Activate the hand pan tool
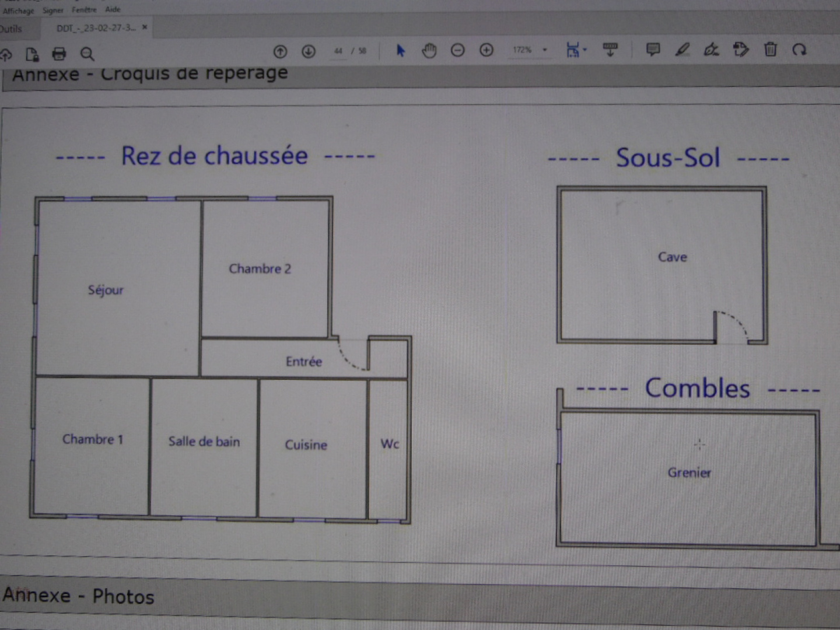This screenshot has height=630, width=840. (429, 51)
